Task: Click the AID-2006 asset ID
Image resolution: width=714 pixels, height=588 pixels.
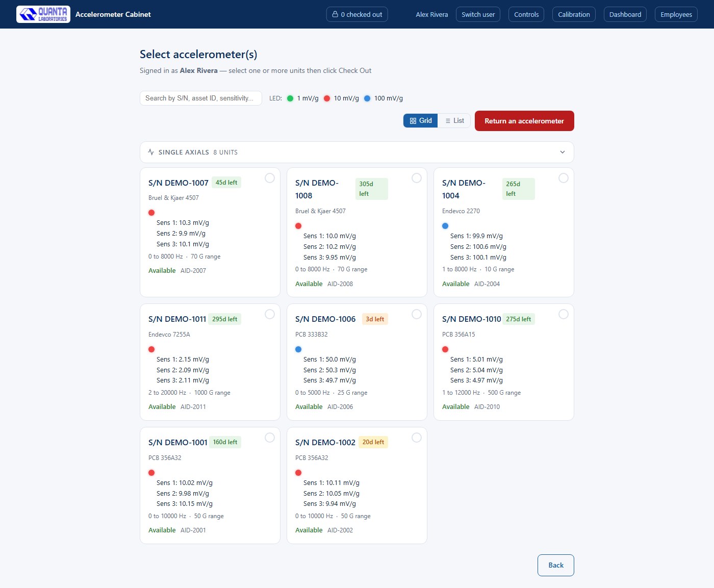Action: [340, 407]
